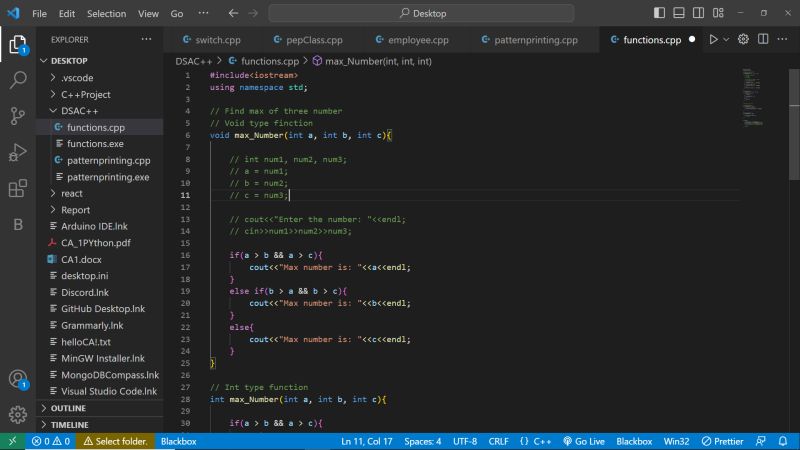800x450 pixels.
Task: Change file encoding UTF-8
Action: point(465,441)
